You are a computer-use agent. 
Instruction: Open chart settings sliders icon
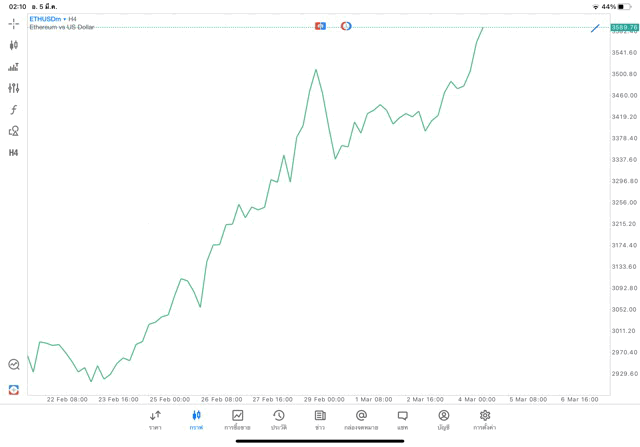13,88
